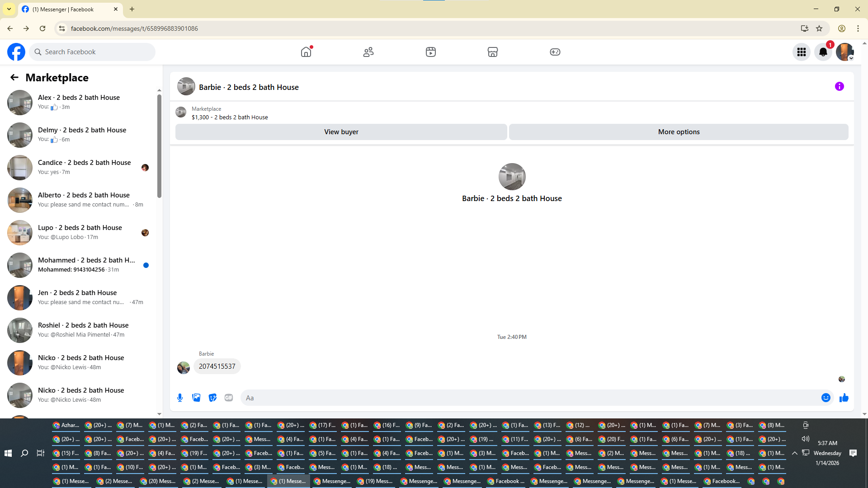The height and width of the screenshot is (488, 868).
Task: Open conversation information purple icon
Action: tap(839, 86)
